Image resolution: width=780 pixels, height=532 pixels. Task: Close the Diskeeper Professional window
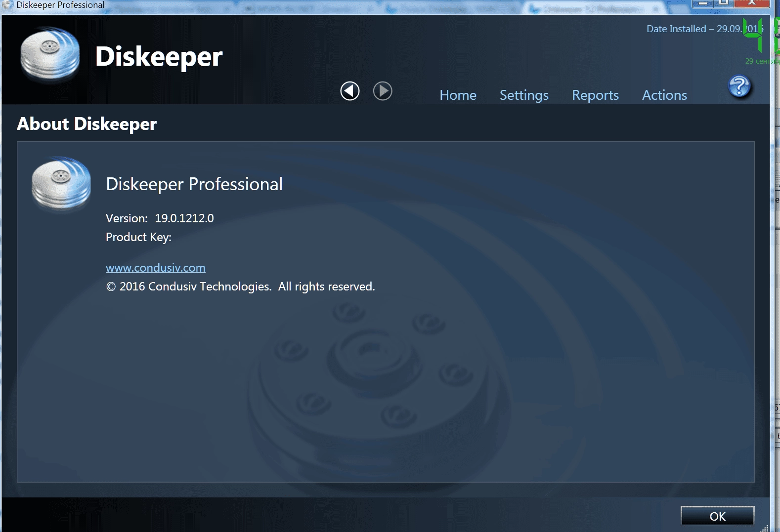[751, 3]
